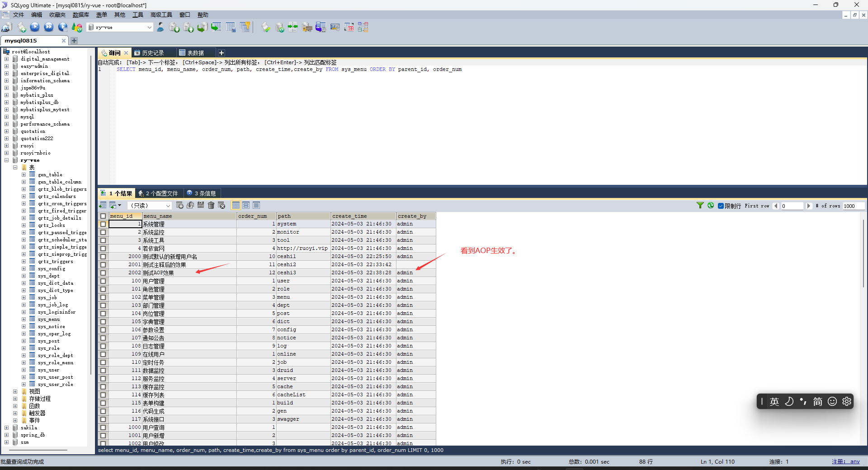Check the row checkbox for 测试AOP效果
This screenshot has width=868, height=470.
tap(103, 273)
